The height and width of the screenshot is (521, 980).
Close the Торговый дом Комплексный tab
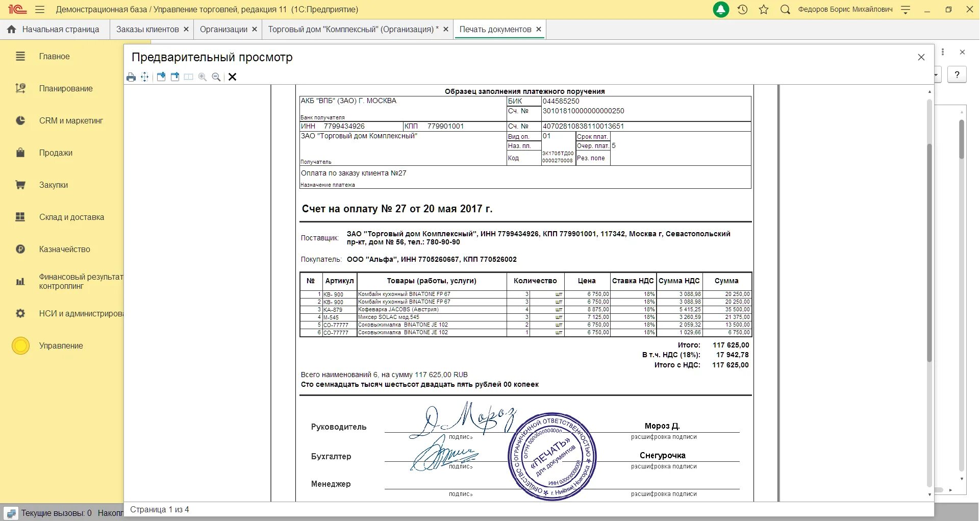point(446,30)
